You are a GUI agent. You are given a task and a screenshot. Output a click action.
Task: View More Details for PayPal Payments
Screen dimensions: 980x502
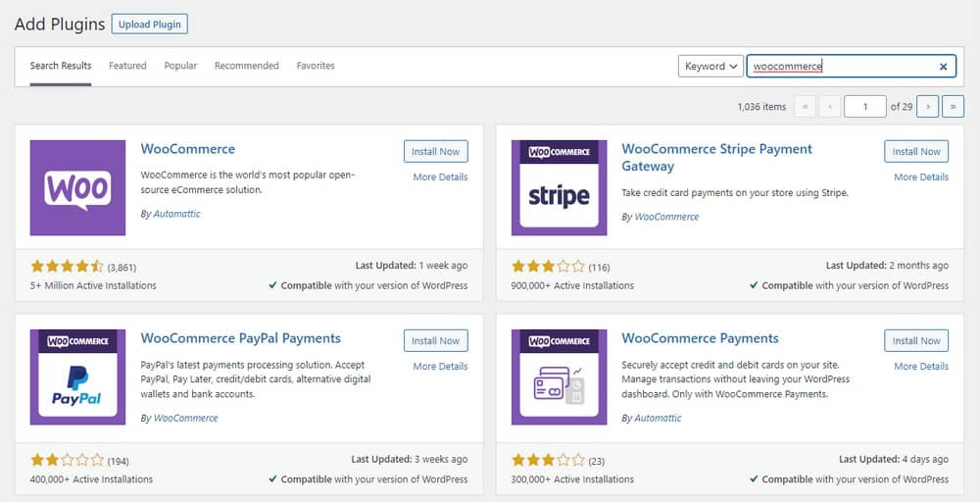click(440, 367)
